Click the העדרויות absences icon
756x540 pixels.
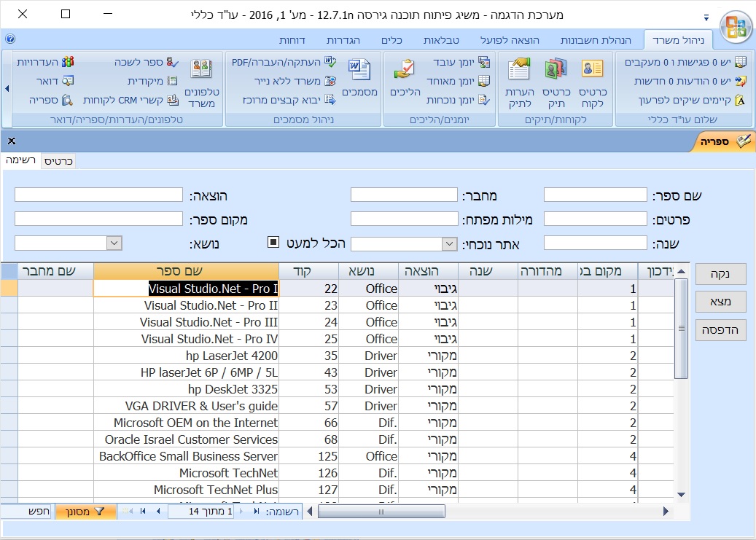(x=68, y=62)
